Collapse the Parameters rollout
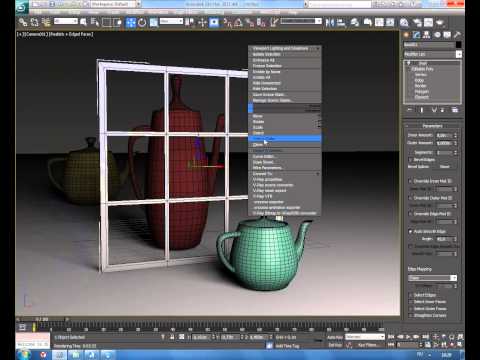Image resolution: width=480 pixels, height=360 pixels. click(x=433, y=126)
